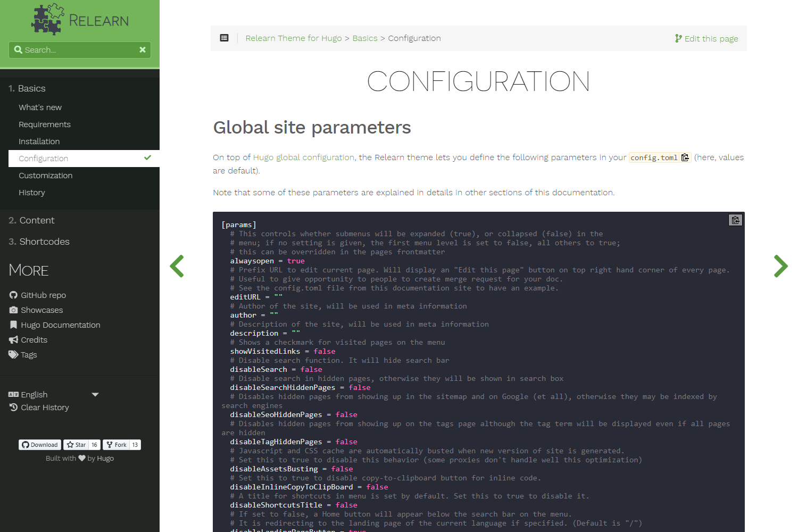
Task: Go to previous page with left arrow
Action: click(x=177, y=266)
